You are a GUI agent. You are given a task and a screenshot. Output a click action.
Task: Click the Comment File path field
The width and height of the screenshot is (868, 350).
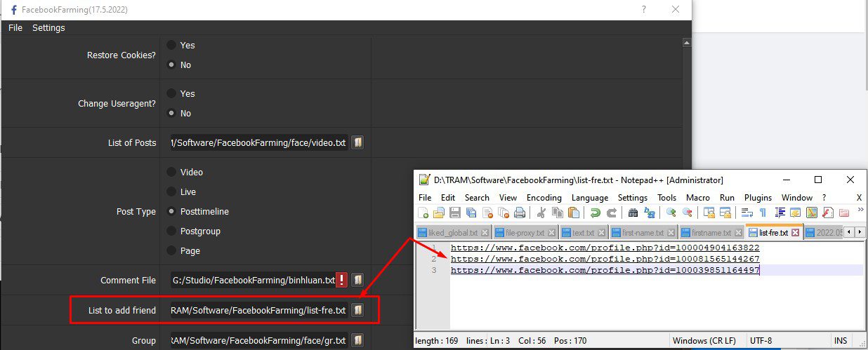pyautogui.click(x=253, y=280)
